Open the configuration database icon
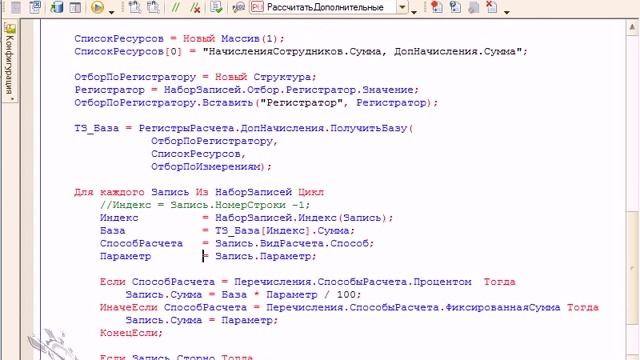 coord(56,7)
